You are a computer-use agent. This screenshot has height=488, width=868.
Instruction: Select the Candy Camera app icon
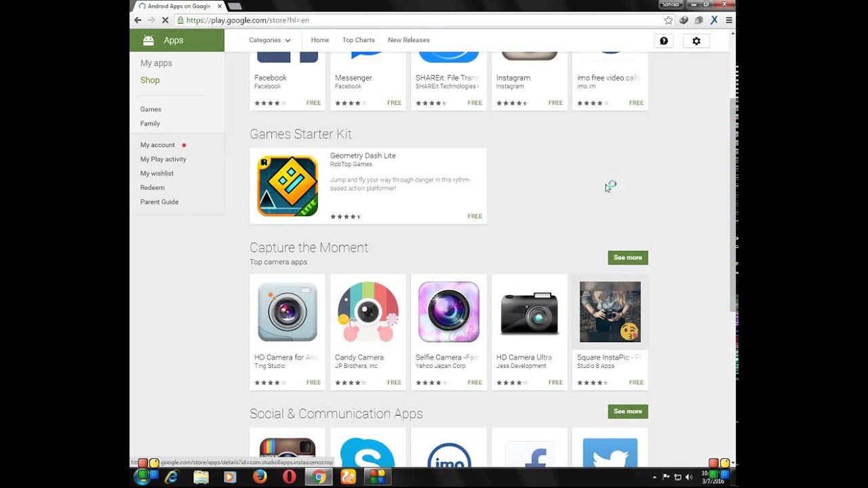click(368, 312)
